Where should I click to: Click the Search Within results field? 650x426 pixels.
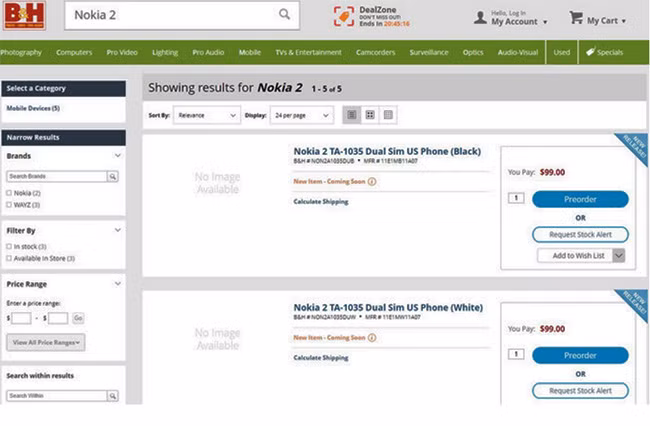(57, 396)
